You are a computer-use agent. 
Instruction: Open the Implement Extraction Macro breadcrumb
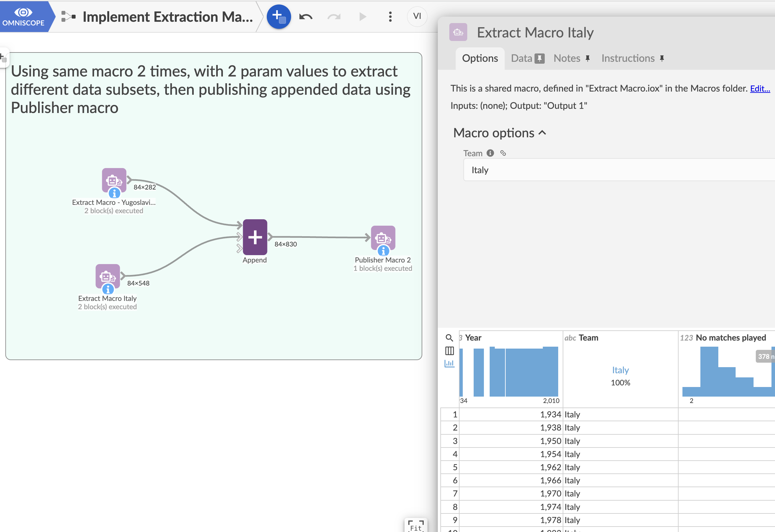(x=167, y=16)
